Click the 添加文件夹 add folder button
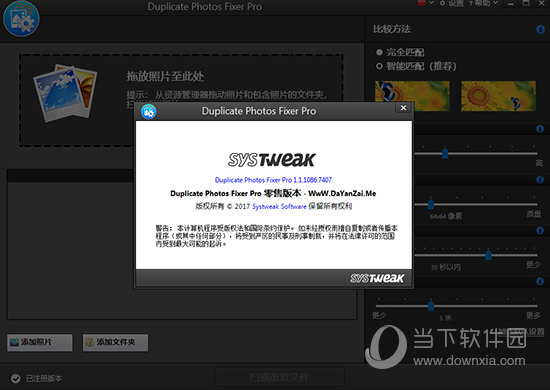The width and height of the screenshot is (550, 390). point(115,342)
